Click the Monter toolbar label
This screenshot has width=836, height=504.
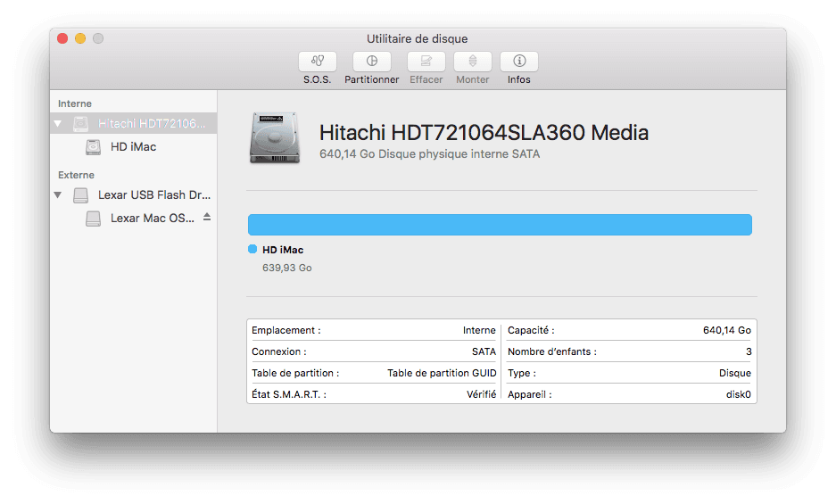tap(472, 79)
